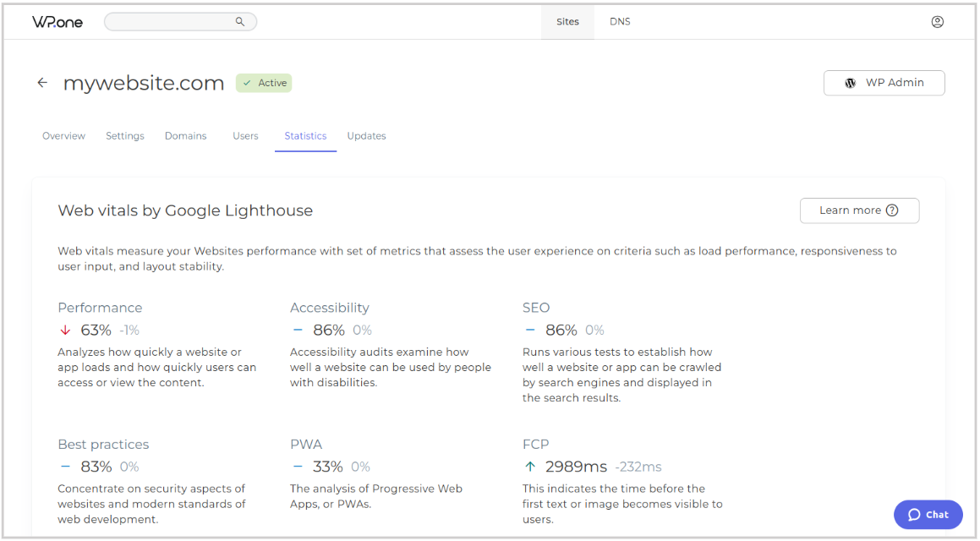Click the 83% best practices score
The height and width of the screenshot is (541, 980).
point(96,467)
